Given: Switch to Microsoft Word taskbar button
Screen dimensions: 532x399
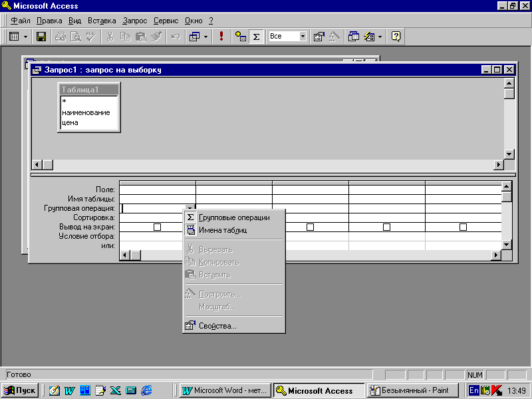Looking at the screenshot, I should coord(225,390).
